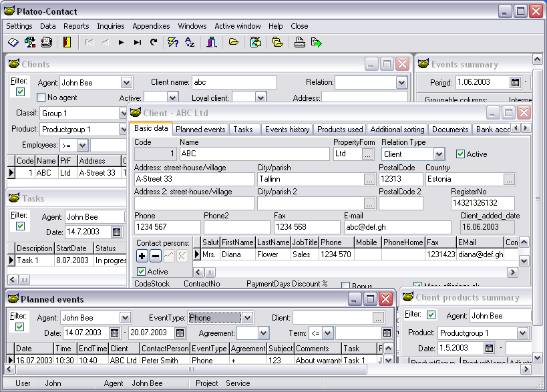Image resolution: width=547 pixels, height=392 pixels.
Task: Jump to last record in toolbar
Action: point(138,43)
